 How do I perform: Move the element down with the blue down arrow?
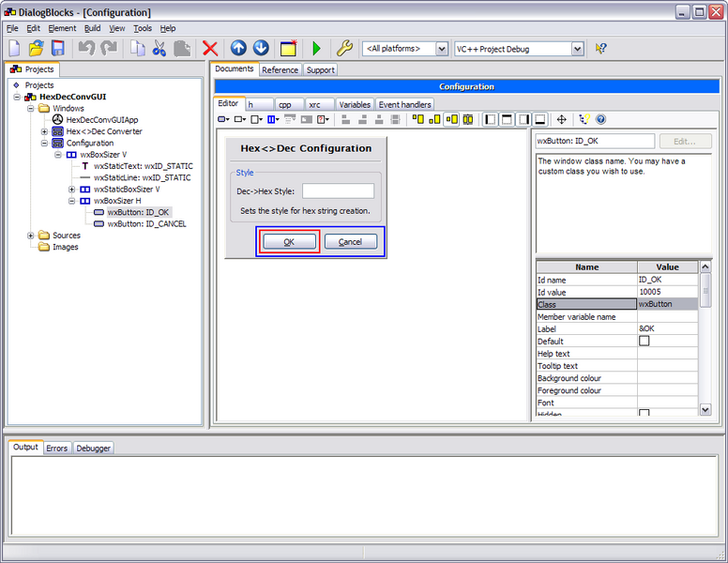(x=261, y=48)
